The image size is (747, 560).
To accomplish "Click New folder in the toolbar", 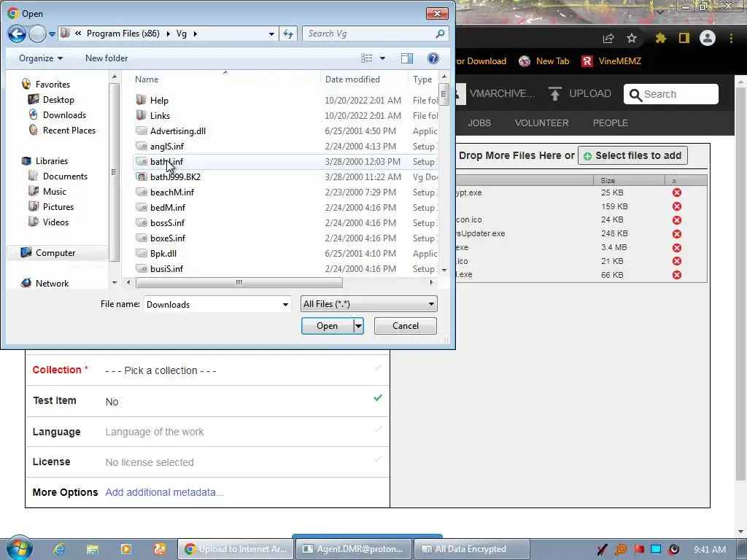I will click(107, 58).
